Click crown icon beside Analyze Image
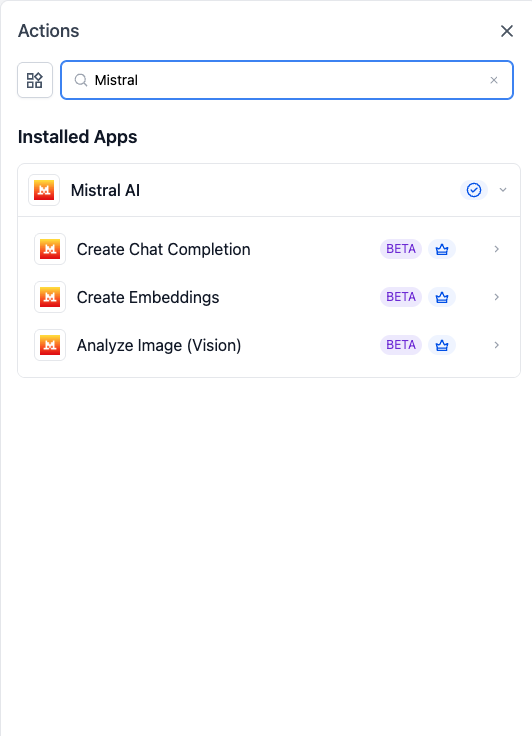Viewport: 532px width, 736px height. [x=442, y=345]
